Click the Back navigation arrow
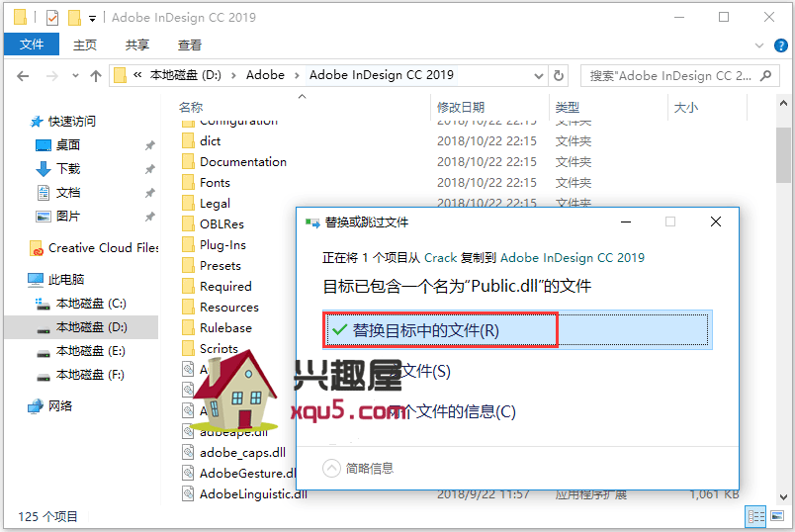The width and height of the screenshot is (795, 532). (x=23, y=76)
